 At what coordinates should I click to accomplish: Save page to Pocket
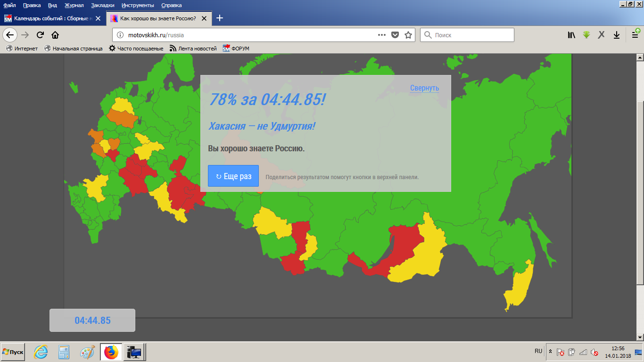point(396,35)
